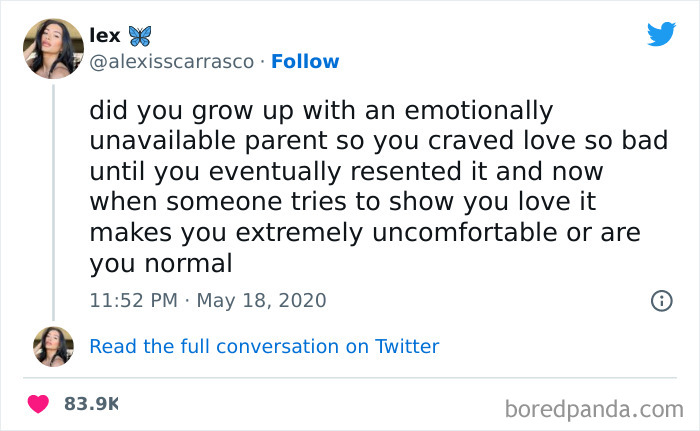Visit the @alexisscarrasco handle link
Image resolution: width=700 pixels, height=431 pixels.
171,62
